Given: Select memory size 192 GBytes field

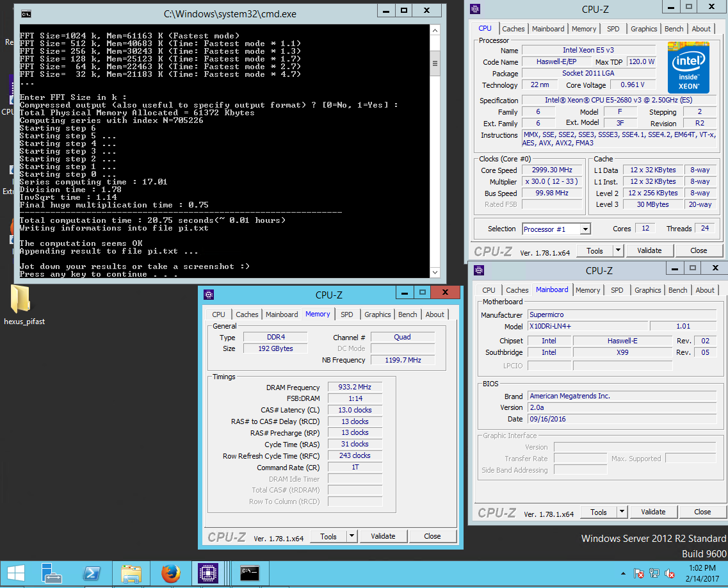Looking at the screenshot, I should [x=275, y=348].
